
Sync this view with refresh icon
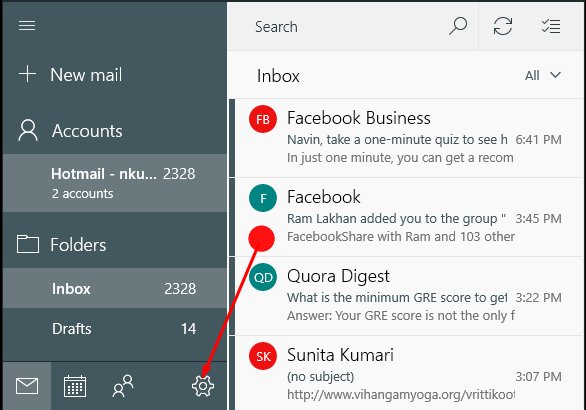(x=503, y=26)
